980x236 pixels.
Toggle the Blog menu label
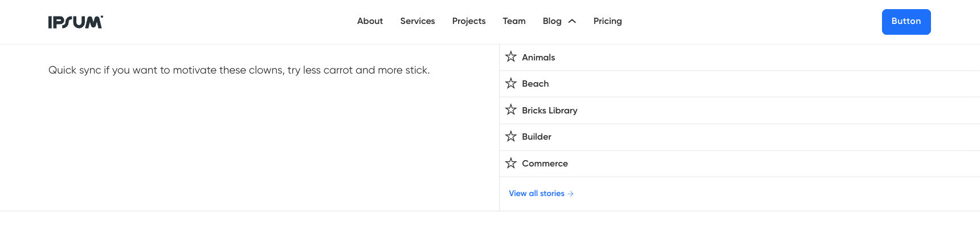552,21
